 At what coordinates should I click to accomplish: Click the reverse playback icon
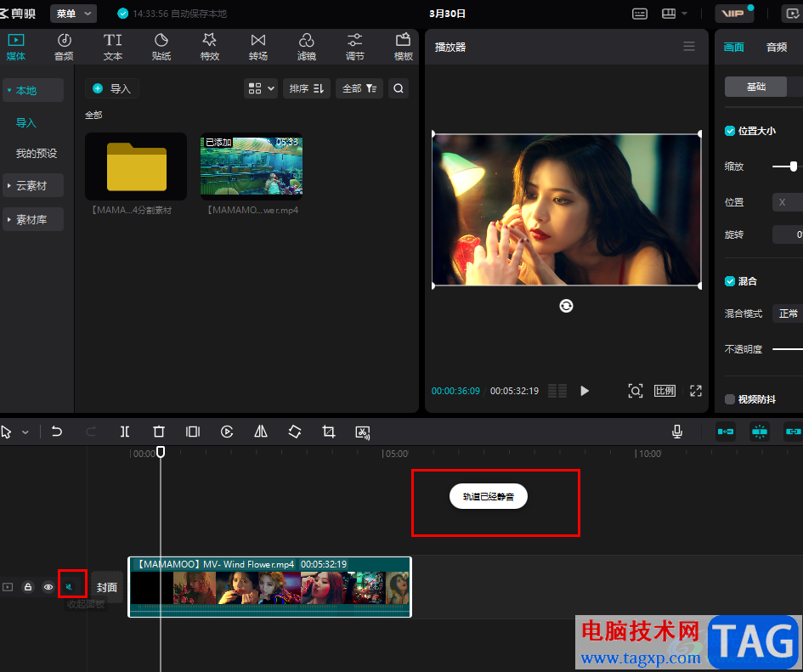[227, 432]
